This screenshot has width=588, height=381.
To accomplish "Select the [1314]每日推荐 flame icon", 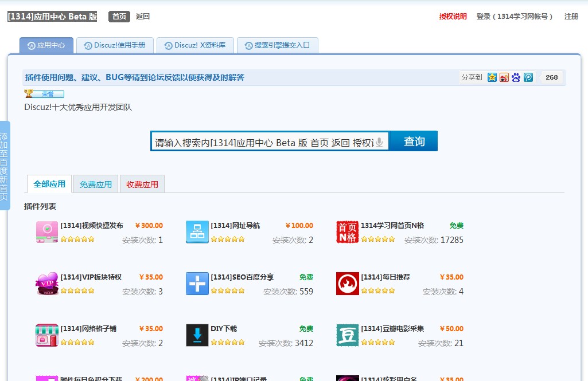I will [347, 284].
